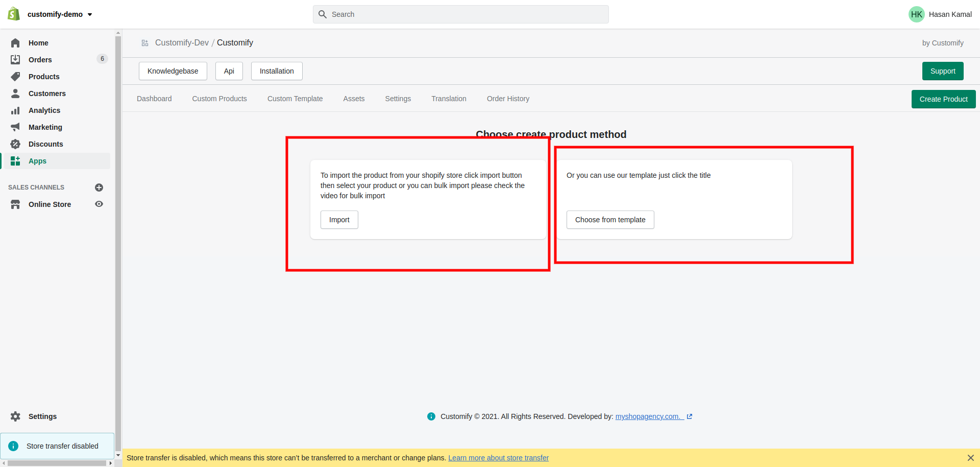This screenshot has width=980, height=467.
Task: Switch to the Dashboard tab
Action: point(154,99)
